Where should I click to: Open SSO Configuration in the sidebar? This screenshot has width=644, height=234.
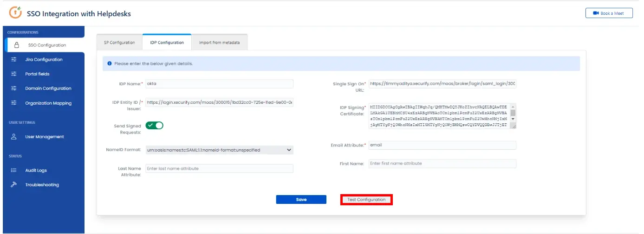tap(45, 45)
